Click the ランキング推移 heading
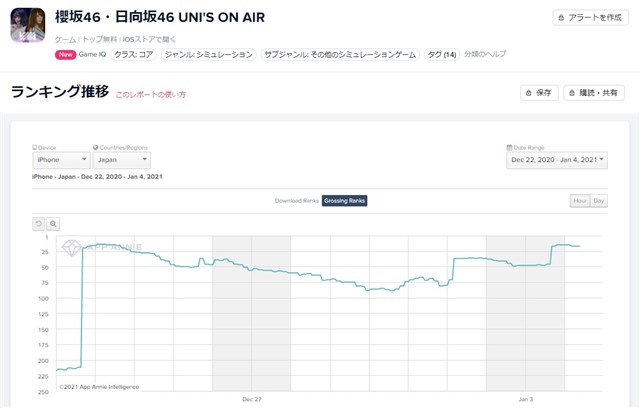640x408 pixels. (x=60, y=91)
